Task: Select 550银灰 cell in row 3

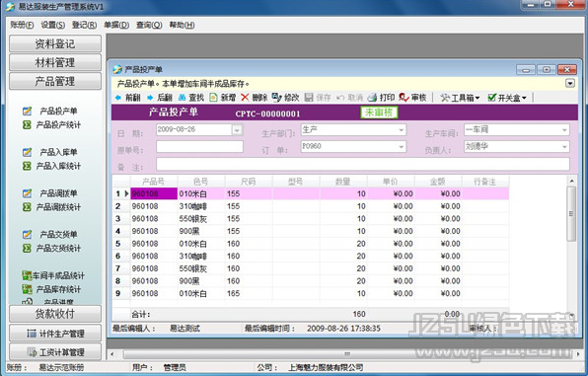Action: coord(201,219)
